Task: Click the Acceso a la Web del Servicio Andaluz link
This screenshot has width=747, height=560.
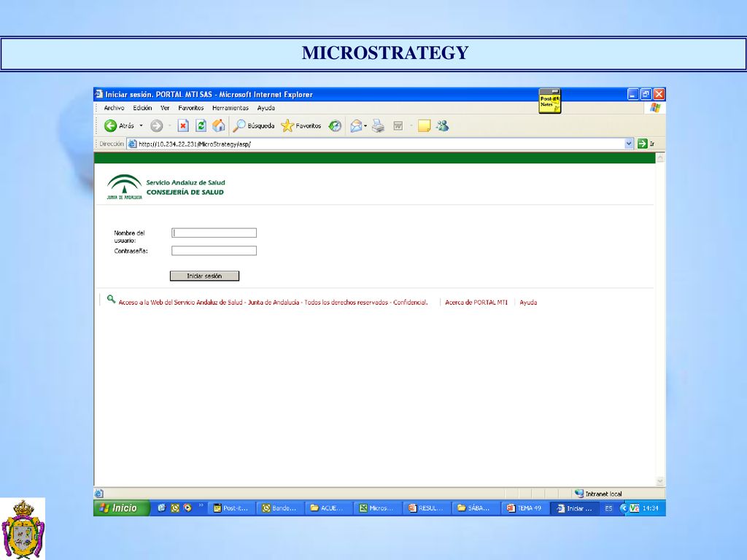Action: pos(273,303)
